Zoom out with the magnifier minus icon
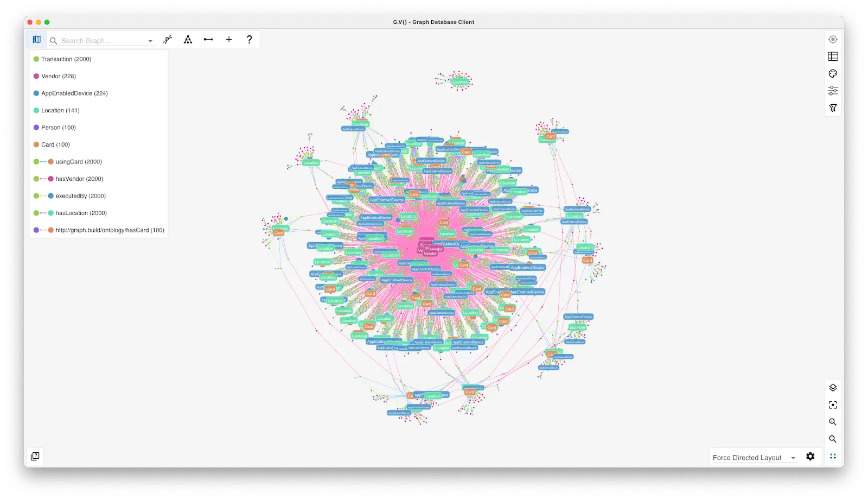 pyautogui.click(x=833, y=439)
